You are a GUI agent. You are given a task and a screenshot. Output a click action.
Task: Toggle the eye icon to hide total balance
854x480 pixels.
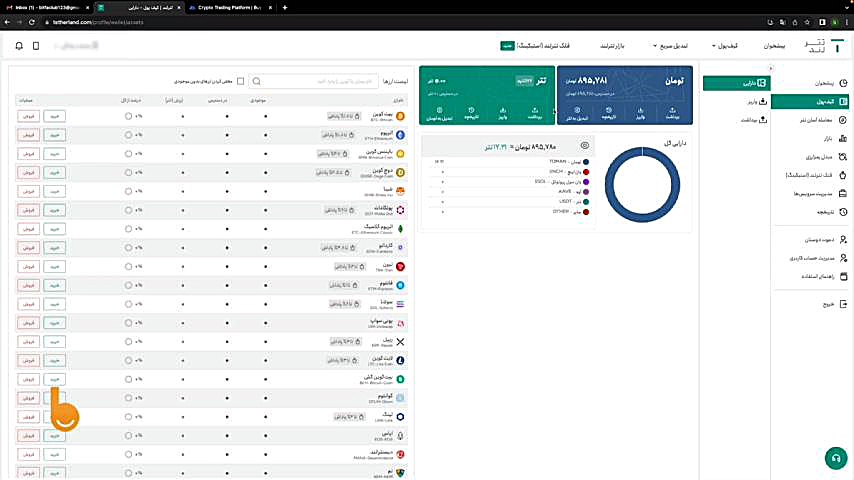coord(584,145)
